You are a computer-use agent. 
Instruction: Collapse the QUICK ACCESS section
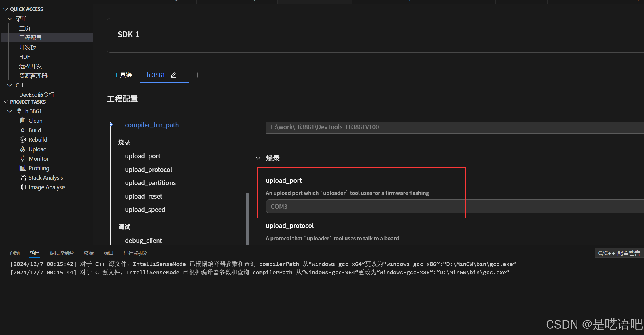coord(6,9)
